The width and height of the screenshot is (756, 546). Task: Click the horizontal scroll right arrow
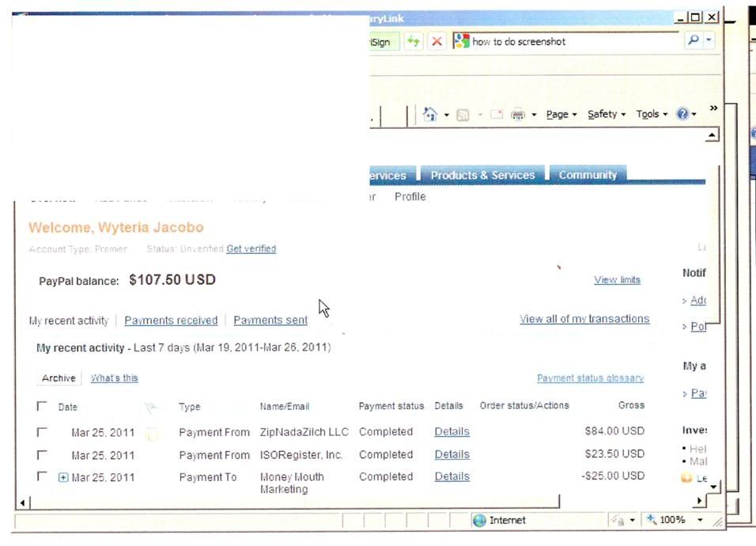tap(700, 501)
